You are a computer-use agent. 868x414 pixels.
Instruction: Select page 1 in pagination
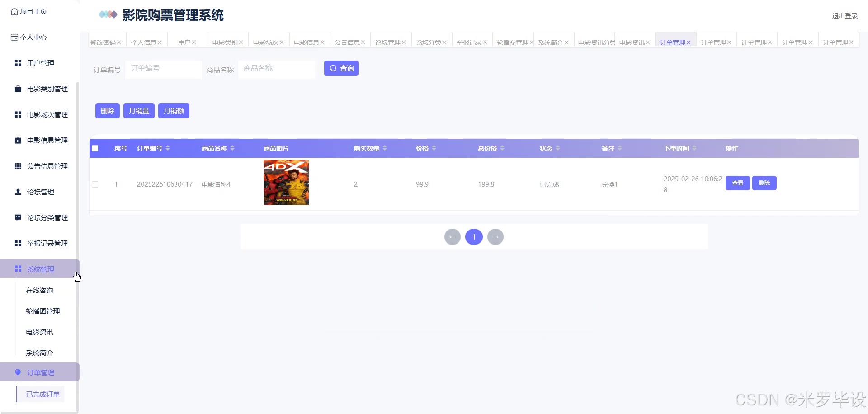[x=474, y=237]
